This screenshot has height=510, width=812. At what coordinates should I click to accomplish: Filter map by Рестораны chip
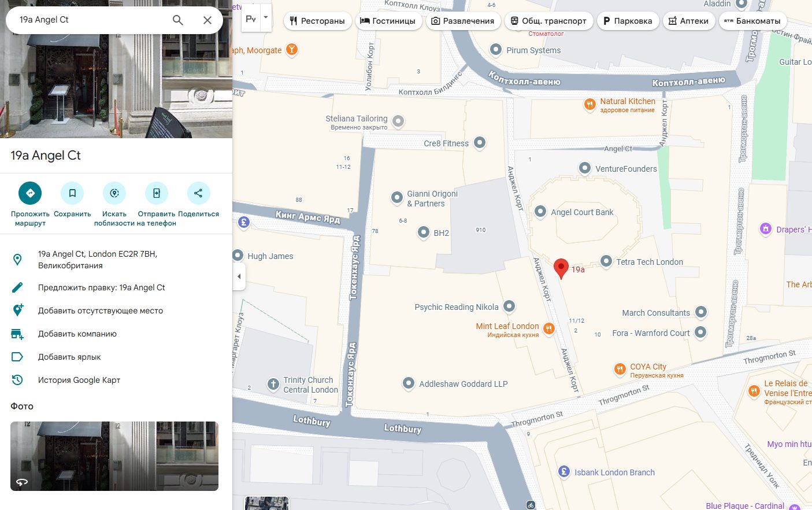coord(317,21)
